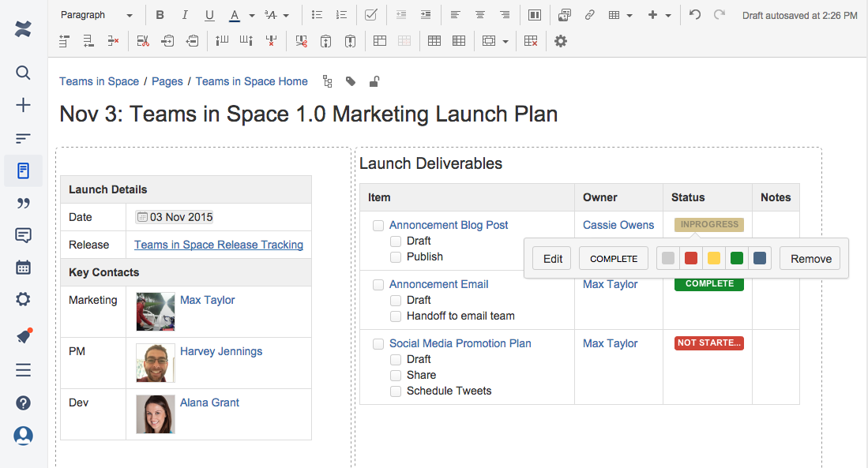Image resolution: width=868 pixels, height=468 pixels.
Task: Click the Bold formatting icon
Action: pos(160,15)
